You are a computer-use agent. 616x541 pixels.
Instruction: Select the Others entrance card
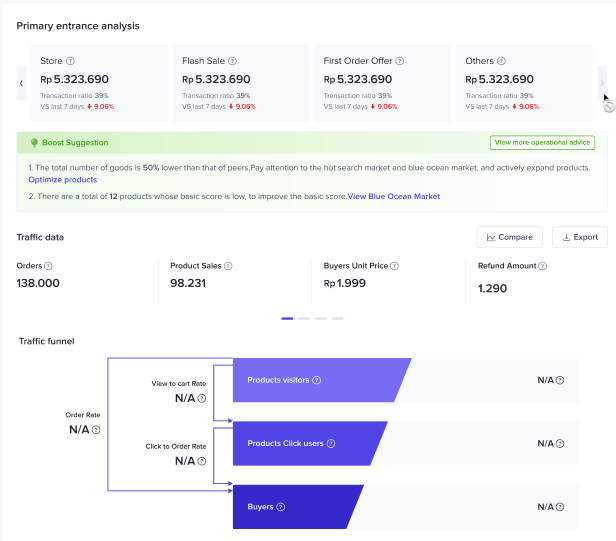tap(526, 83)
